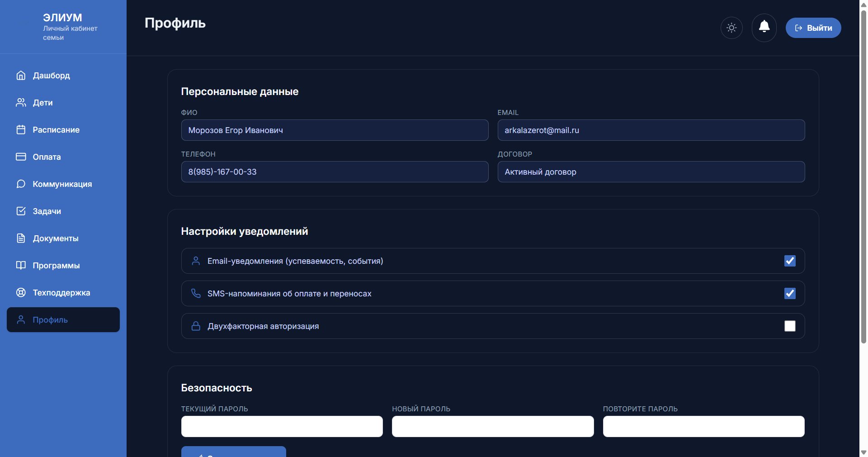Go to Задачи in the sidebar

(x=47, y=211)
